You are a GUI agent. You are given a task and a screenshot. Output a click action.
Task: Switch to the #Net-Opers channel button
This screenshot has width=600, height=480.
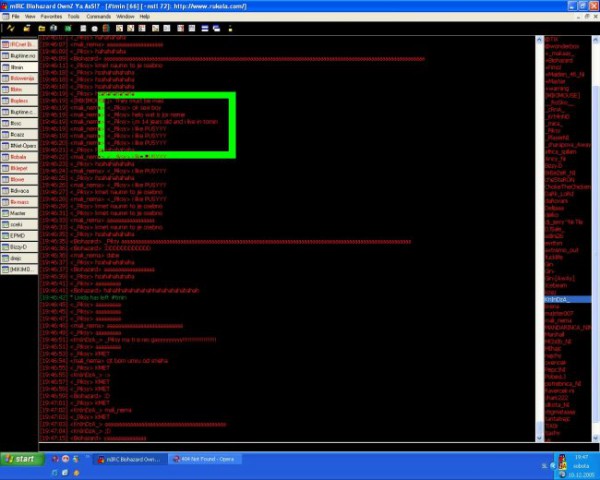coord(19,146)
